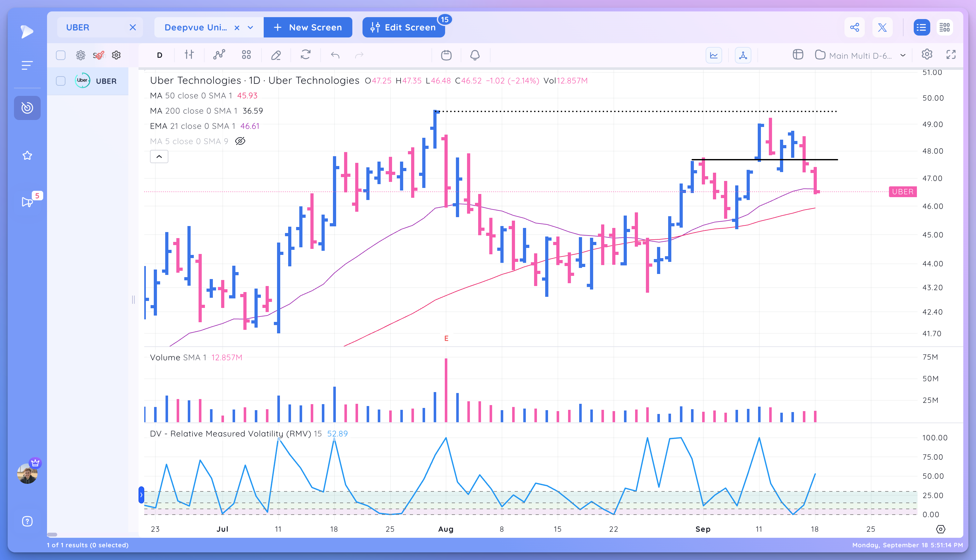The image size is (976, 560).
Task: Switch to the UBER tab
Action: (x=78, y=27)
